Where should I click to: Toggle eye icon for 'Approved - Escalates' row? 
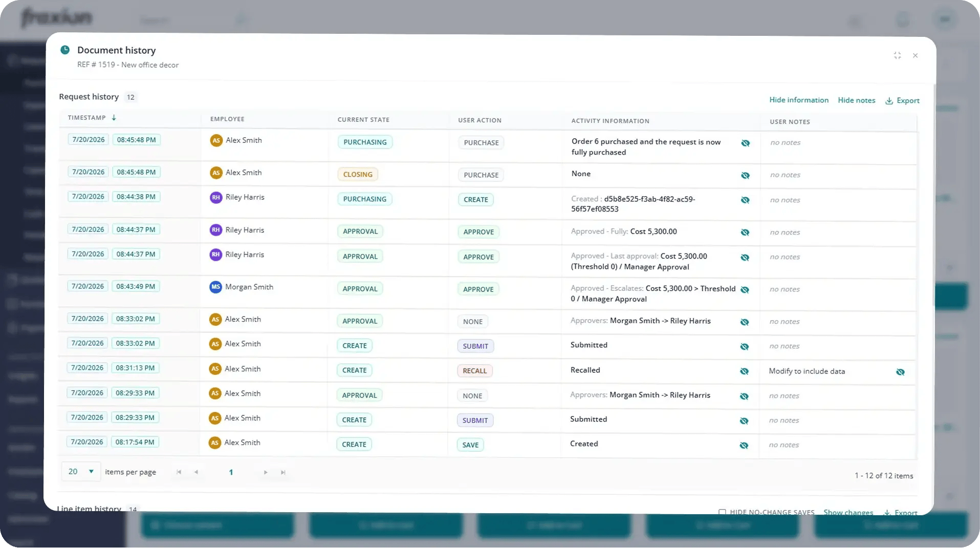pos(745,290)
